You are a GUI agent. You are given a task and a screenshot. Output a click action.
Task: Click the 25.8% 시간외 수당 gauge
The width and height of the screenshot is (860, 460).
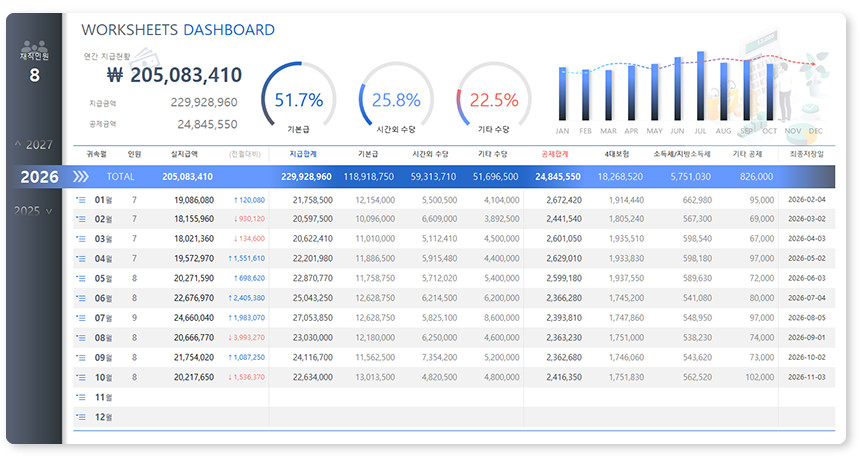coord(396,100)
